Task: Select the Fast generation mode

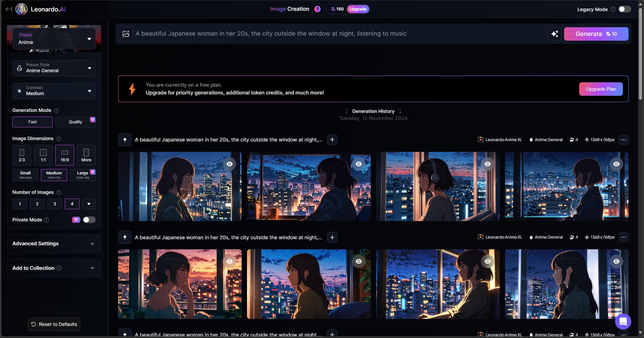Action: pos(33,122)
